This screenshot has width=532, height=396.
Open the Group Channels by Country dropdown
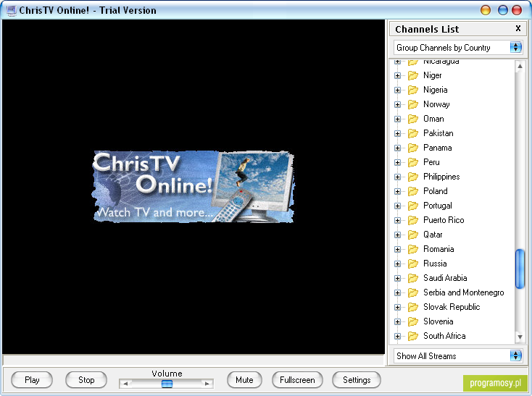(x=516, y=48)
